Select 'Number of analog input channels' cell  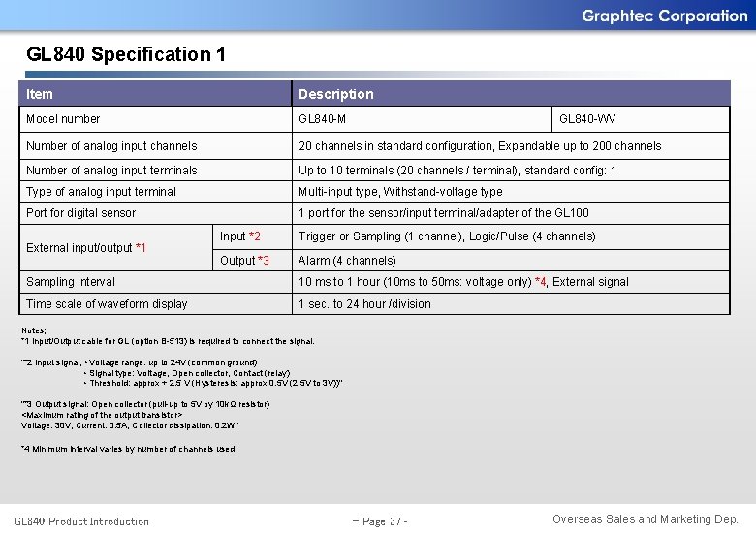click(155, 146)
